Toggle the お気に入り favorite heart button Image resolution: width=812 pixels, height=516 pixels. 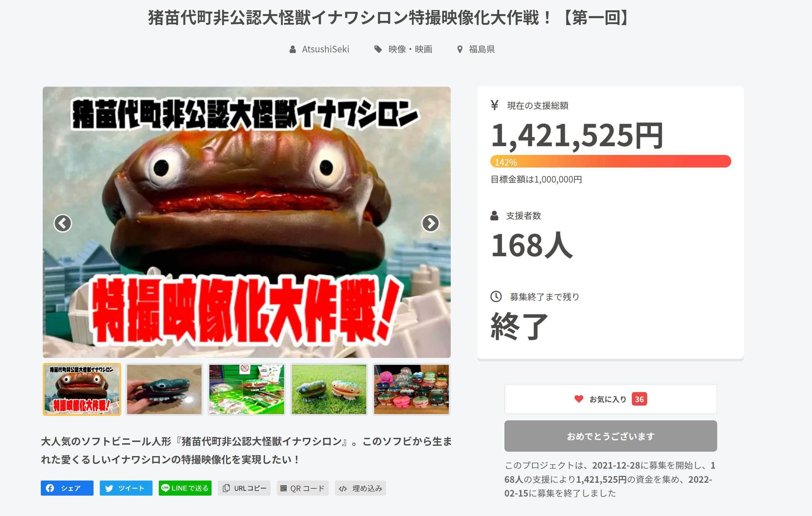[610, 399]
